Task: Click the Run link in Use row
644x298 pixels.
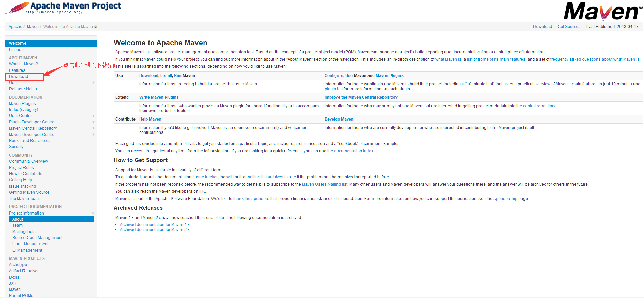Action: [178, 76]
